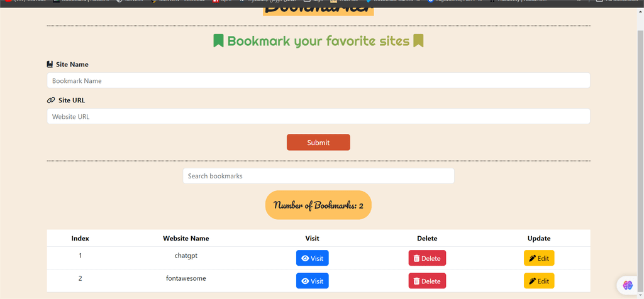Viewport: 644px width, 299px height.
Task: Submit the new bookmark
Action: [x=318, y=143]
